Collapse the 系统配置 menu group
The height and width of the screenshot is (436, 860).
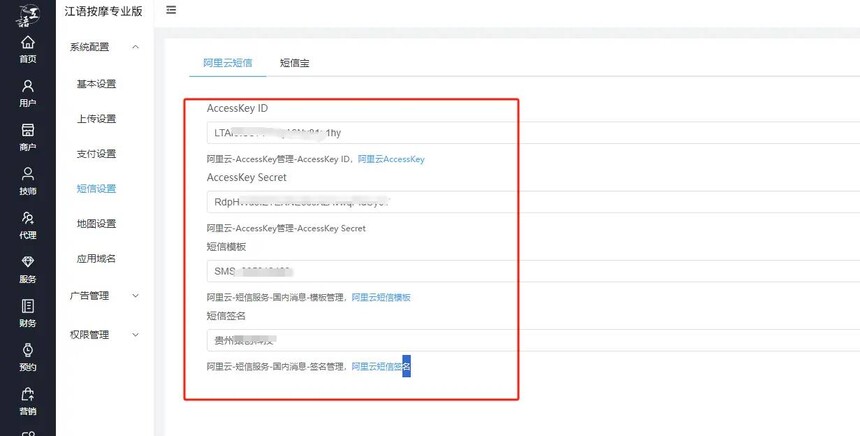click(104, 47)
